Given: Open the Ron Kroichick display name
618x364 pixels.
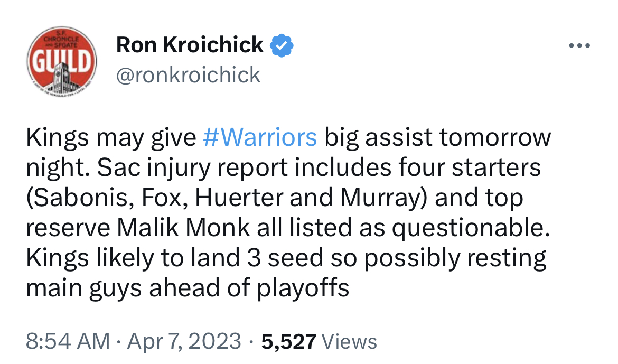Looking at the screenshot, I should coord(190,45).
